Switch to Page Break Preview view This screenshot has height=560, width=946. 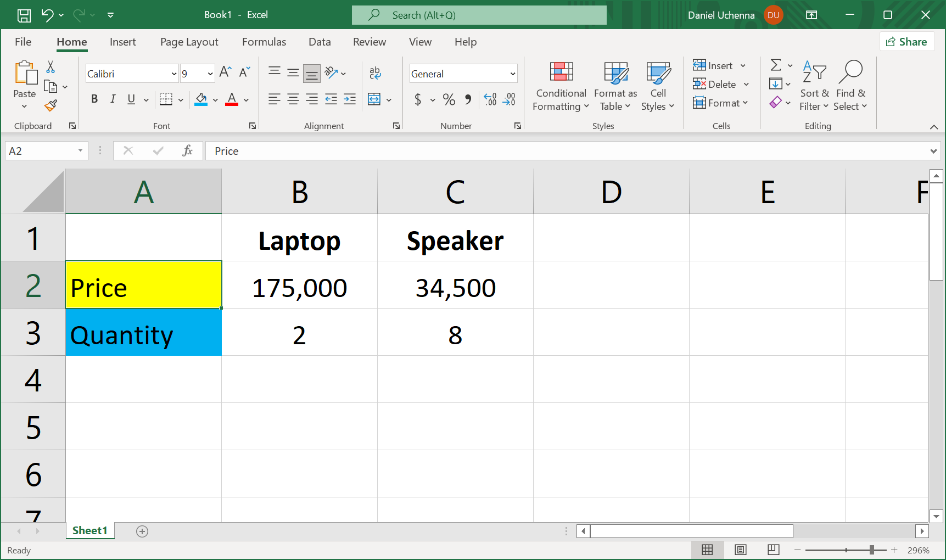click(773, 550)
